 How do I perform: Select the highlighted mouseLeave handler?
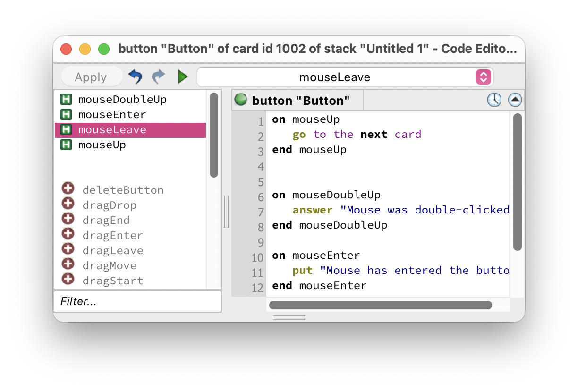tap(130, 130)
